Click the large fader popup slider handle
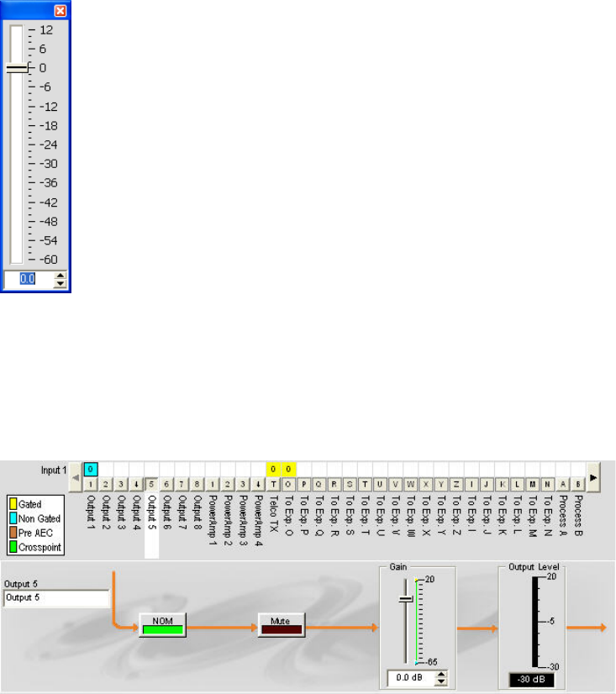Image resolution: width=616 pixels, height=694 pixels. click(17, 68)
